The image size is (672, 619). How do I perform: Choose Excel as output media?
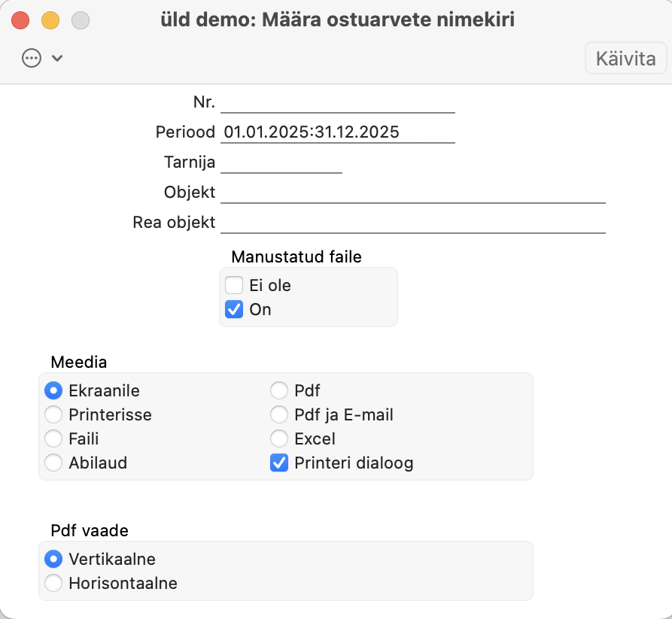(x=279, y=438)
